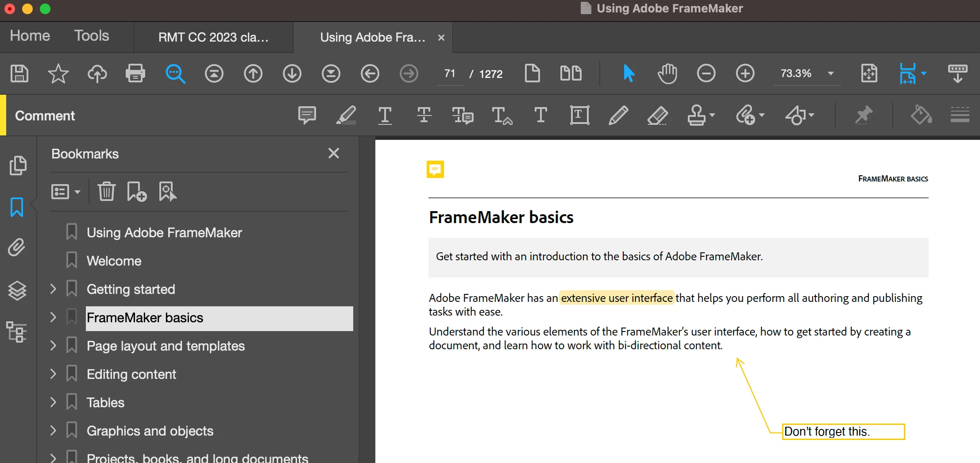Viewport: 980px width, 463px height.
Task: Open the Find text magnifier tool
Action: tap(175, 73)
